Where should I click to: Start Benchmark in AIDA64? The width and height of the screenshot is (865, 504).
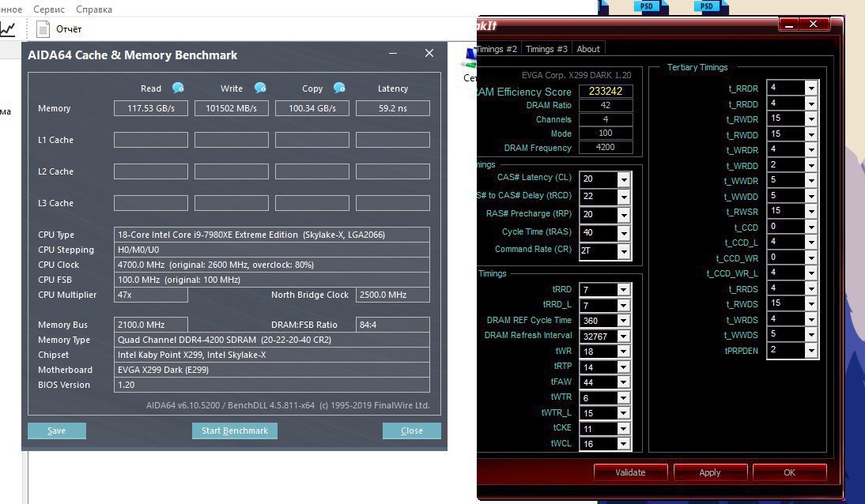(235, 431)
